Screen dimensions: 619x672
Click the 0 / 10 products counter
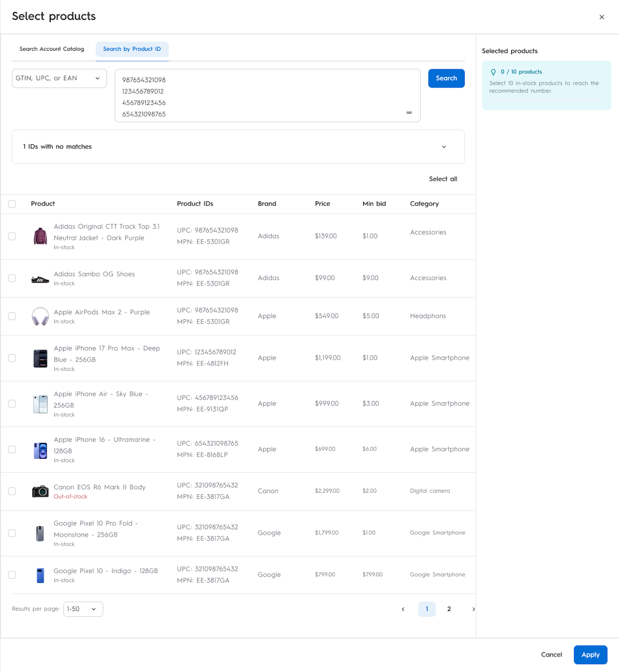pos(521,72)
